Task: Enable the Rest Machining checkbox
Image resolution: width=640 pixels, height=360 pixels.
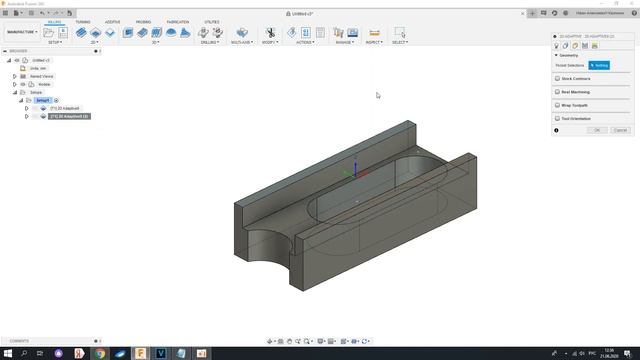Action: (x=557, y=92)
